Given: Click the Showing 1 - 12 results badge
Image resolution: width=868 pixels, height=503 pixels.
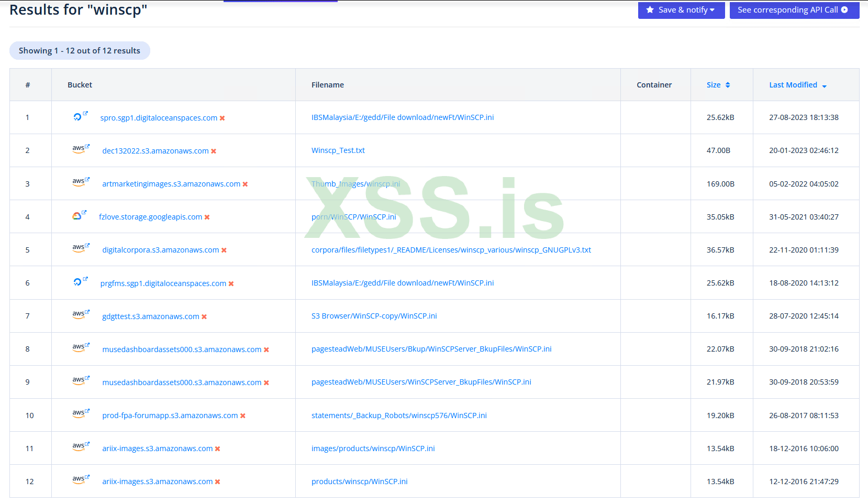Looking at the screenshot, I should coord(80,51).
